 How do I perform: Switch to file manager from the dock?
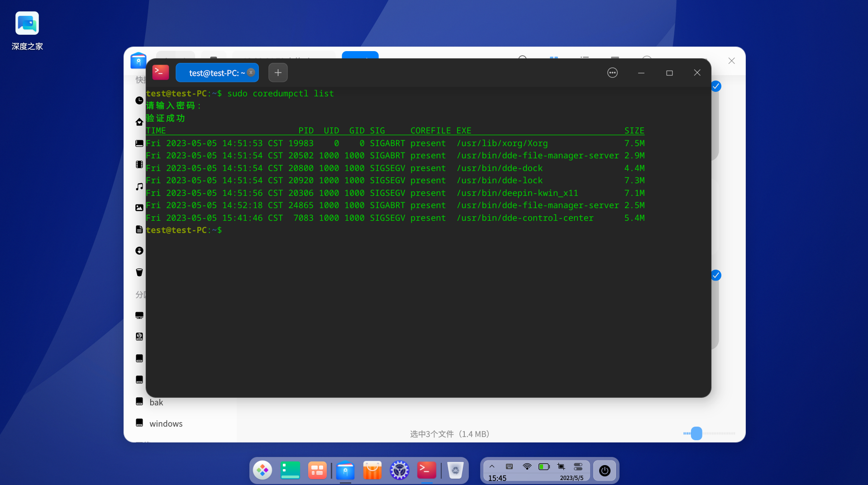coord(345,471)
